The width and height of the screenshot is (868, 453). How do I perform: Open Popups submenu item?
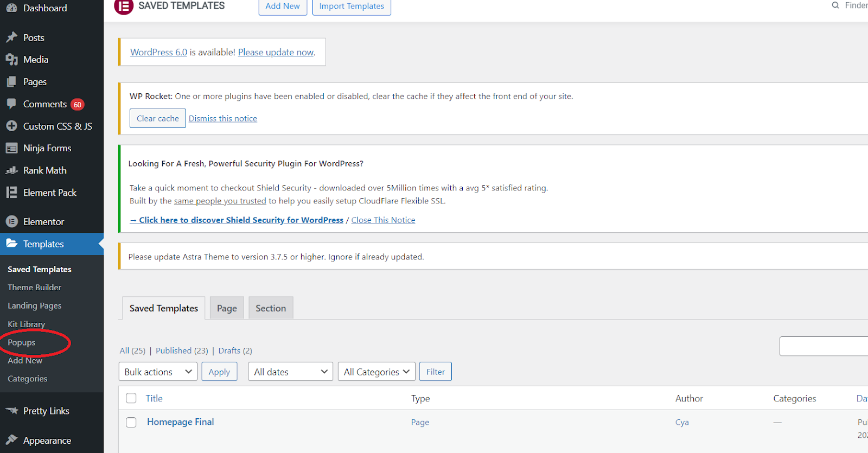(x=21, y=343)
